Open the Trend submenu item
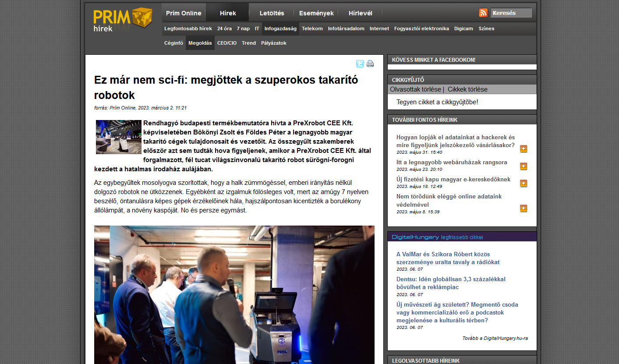This screenshot has width=619, height=364. coord(249,43)
